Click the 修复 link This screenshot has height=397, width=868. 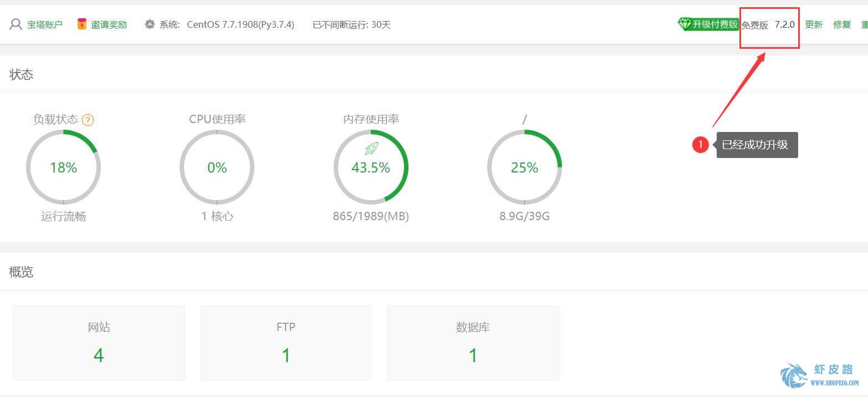pyautogui.click(x=842, y=24)
